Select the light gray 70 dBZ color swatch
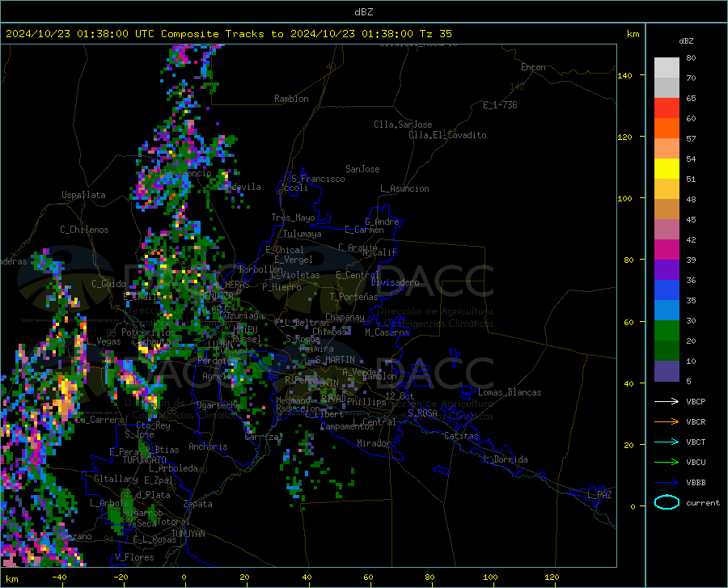 [667, 68]
